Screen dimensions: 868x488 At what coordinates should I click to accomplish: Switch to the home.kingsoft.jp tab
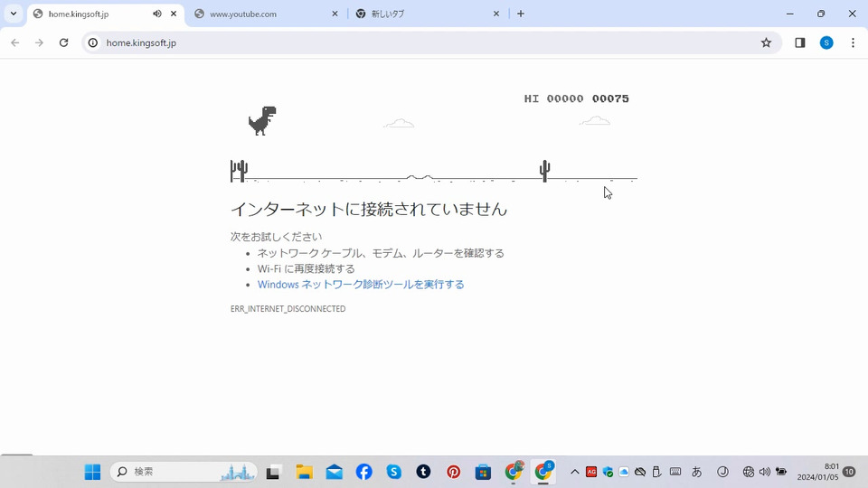105,14
